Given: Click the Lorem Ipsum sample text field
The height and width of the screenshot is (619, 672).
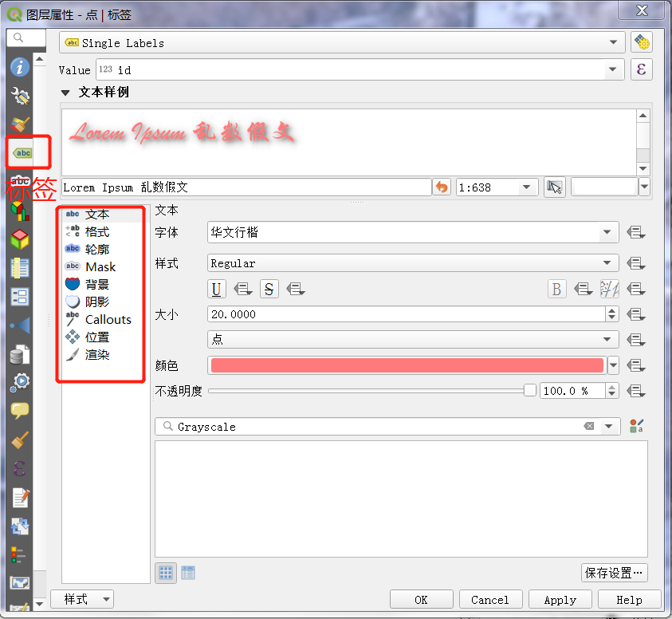Looking at the screenshot, I should click(x=246, y=187).
